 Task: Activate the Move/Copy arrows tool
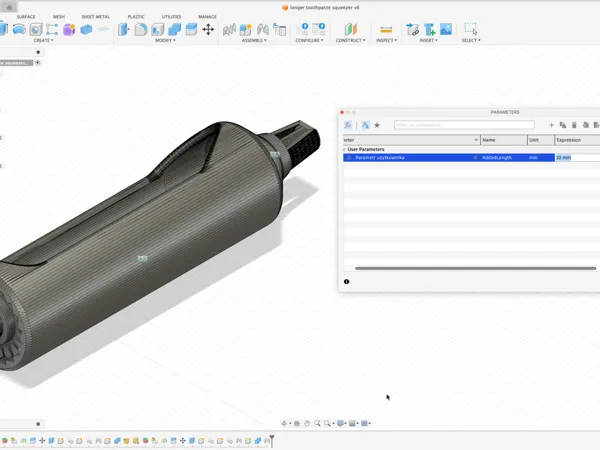coord(208,29)
